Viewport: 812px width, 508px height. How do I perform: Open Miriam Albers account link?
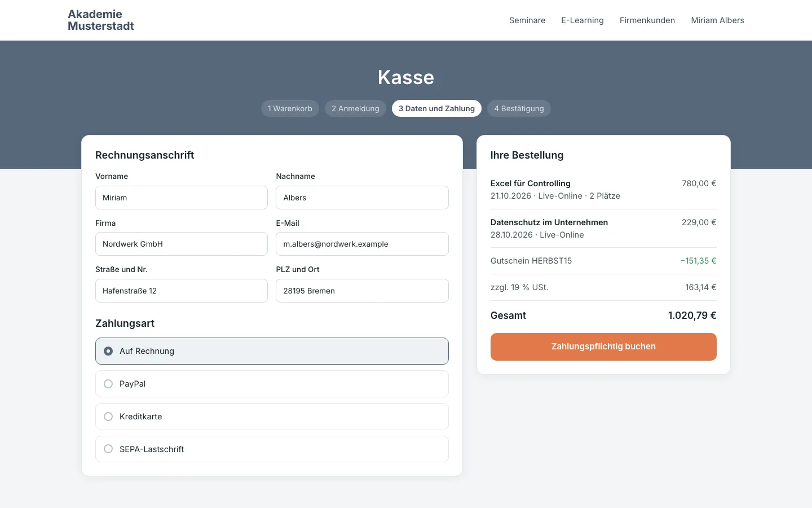pos(717,20)
